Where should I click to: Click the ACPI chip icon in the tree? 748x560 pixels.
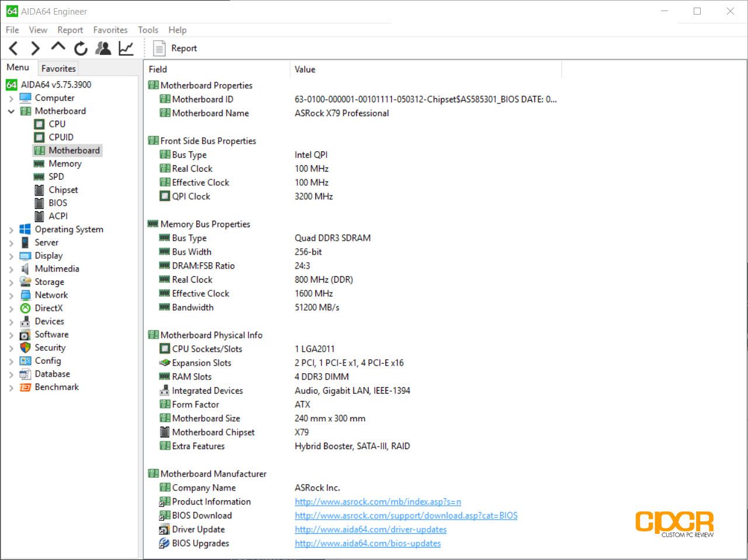coord(39,216)
